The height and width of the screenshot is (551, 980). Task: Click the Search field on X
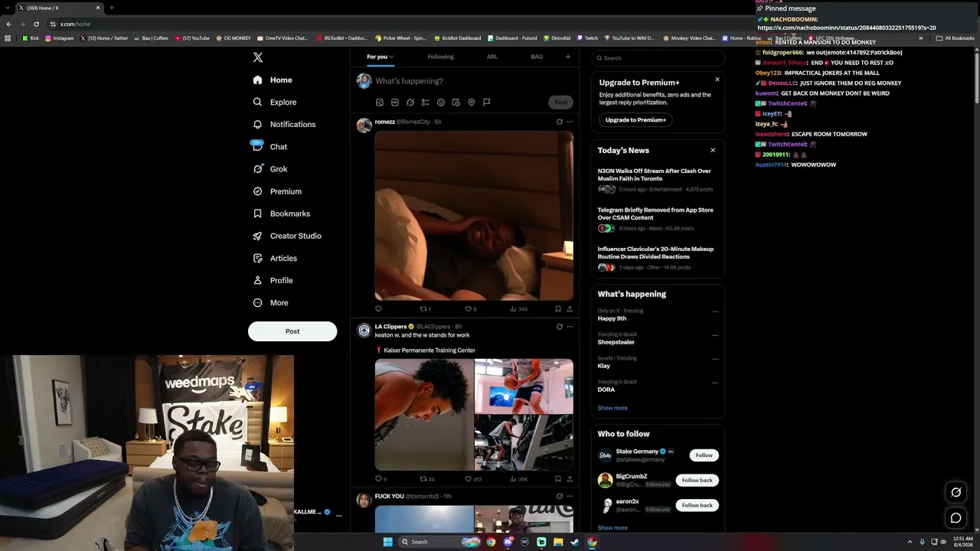[658, 58]
